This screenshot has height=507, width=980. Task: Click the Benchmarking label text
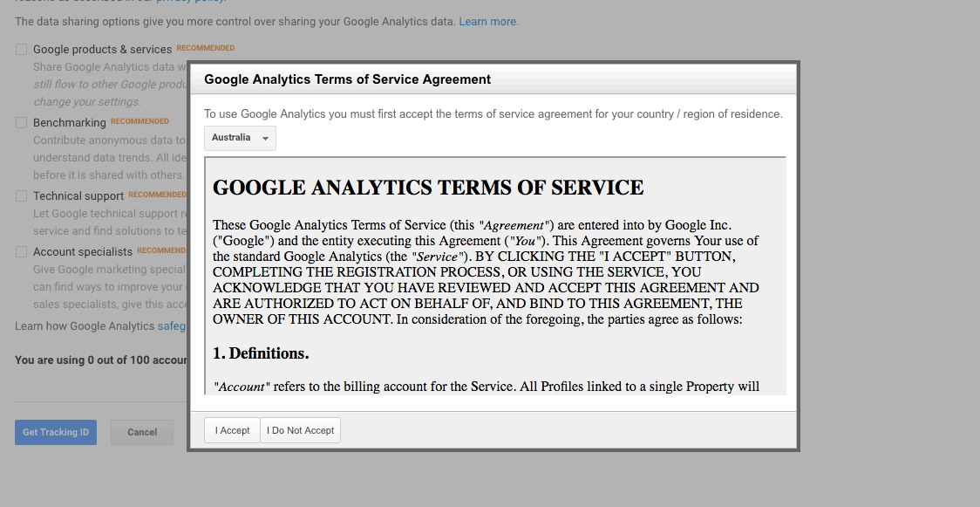tap(70, 122)
